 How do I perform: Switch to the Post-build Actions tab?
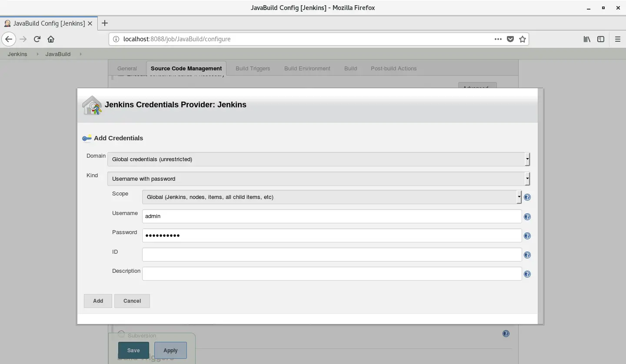[393, 68]
